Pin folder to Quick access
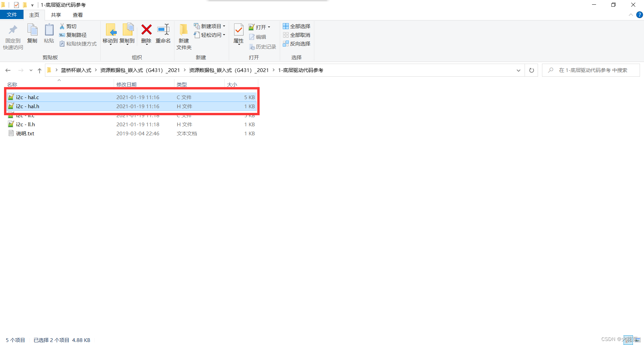The image size is (644, 345). (13, 37)
